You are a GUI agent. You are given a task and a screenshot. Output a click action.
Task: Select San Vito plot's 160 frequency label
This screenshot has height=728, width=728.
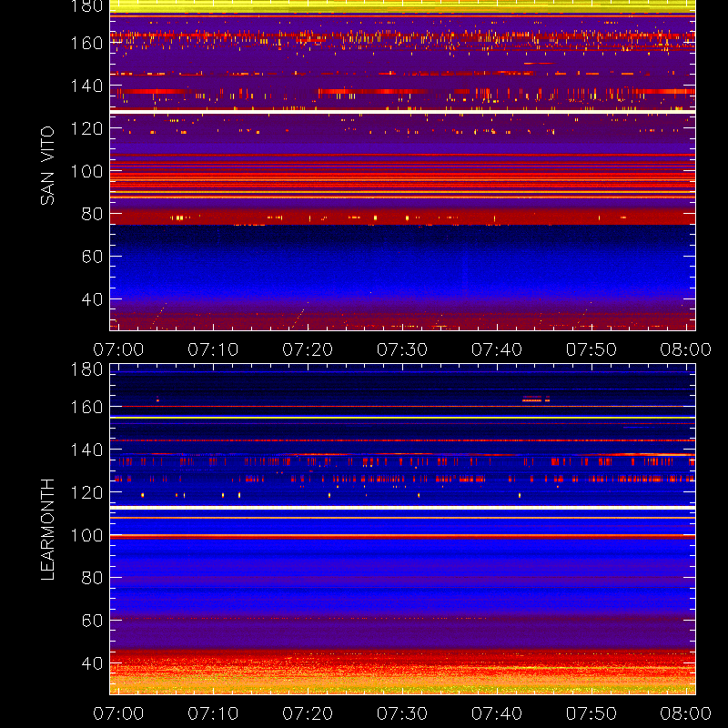(x=86, y=43)
